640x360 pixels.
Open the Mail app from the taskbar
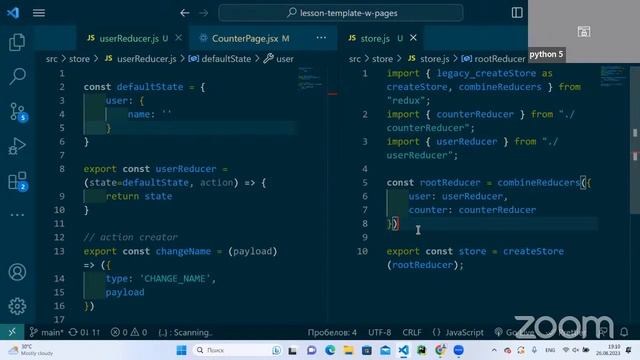(385, 350)
